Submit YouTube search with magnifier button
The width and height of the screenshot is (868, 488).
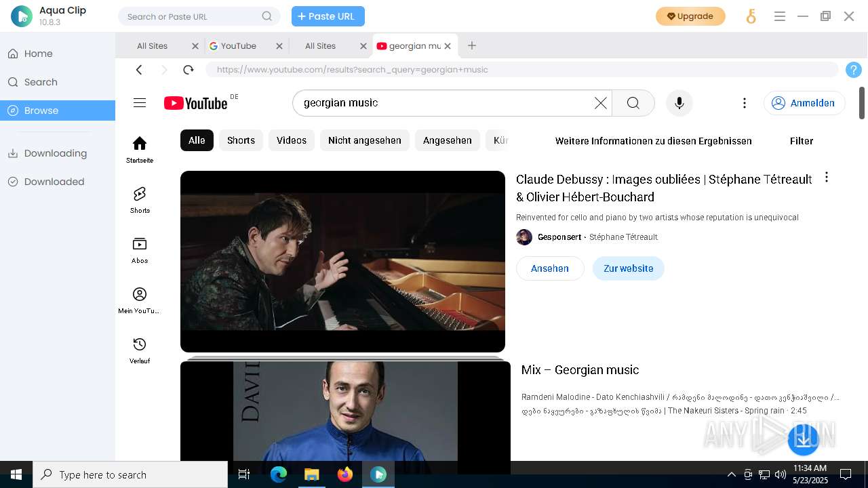click(x=633, y=103)
